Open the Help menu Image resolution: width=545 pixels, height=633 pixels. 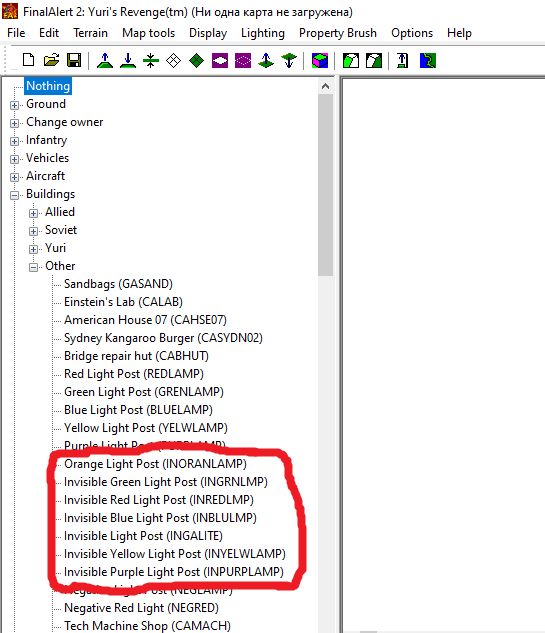coord(459,33)
